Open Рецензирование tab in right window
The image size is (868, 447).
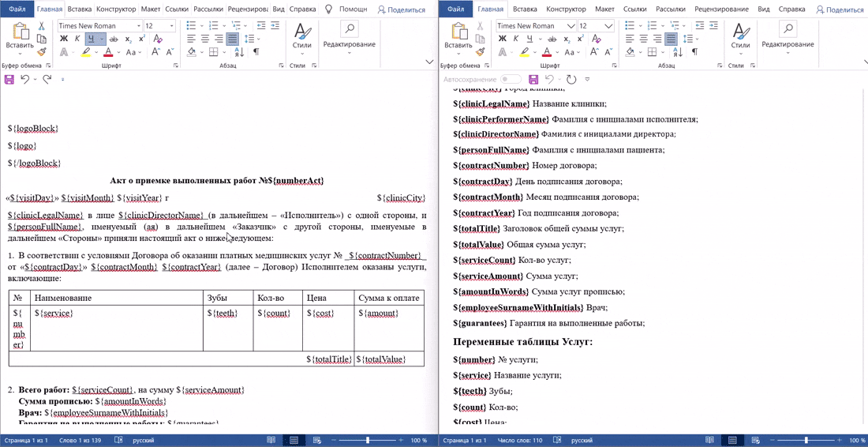pyautogui.click(x=722, y=9)
